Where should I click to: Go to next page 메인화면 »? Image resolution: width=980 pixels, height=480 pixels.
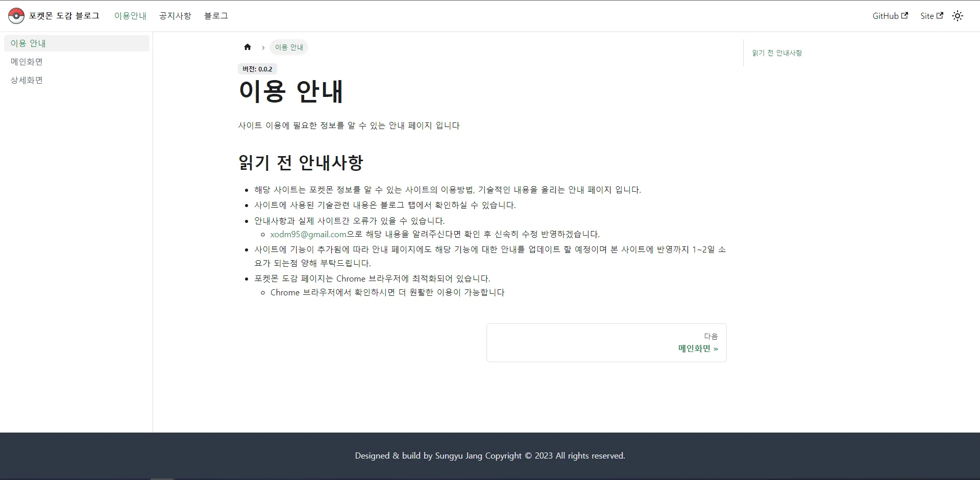pyautogui.click(x=698, y=348)
